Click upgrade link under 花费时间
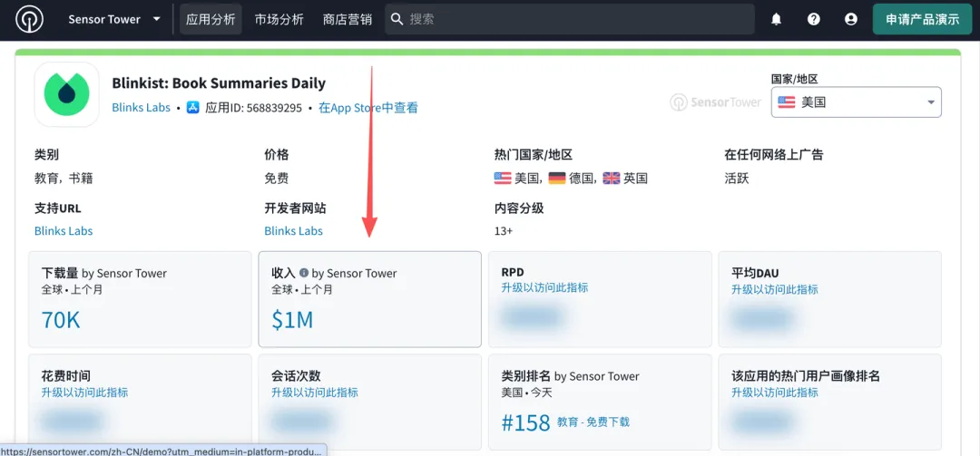 84,393
